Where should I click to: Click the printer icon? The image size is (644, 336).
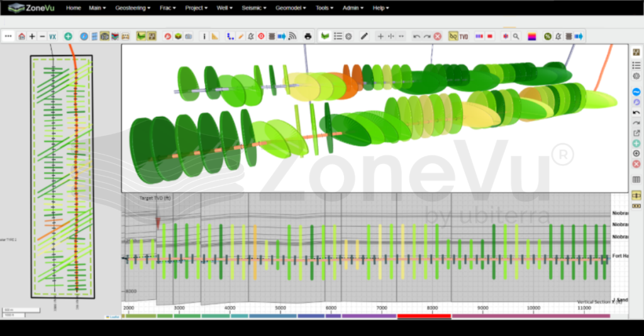click(308, 36)
